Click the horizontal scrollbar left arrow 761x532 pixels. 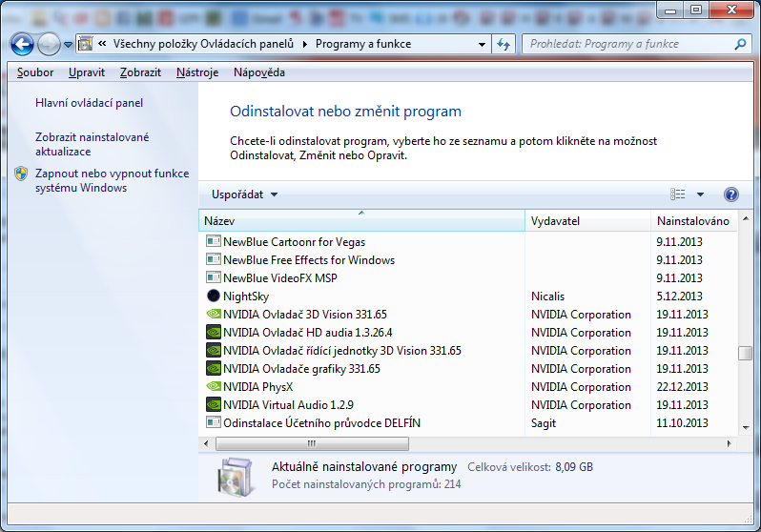coord(206,443)
